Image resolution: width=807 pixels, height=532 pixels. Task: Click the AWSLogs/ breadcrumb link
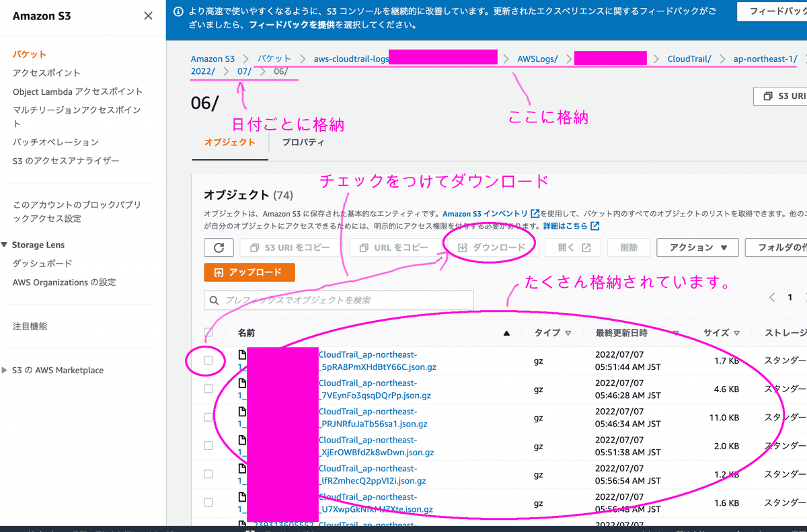click(x=537, y=59)
